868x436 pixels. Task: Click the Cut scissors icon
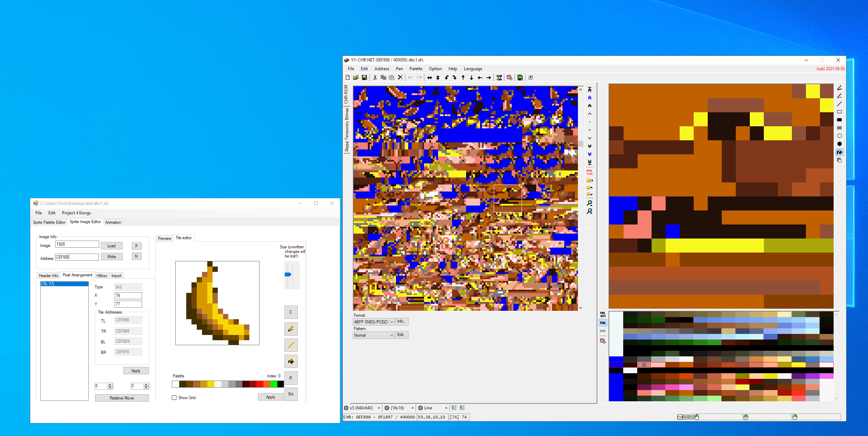pos(375,78)
